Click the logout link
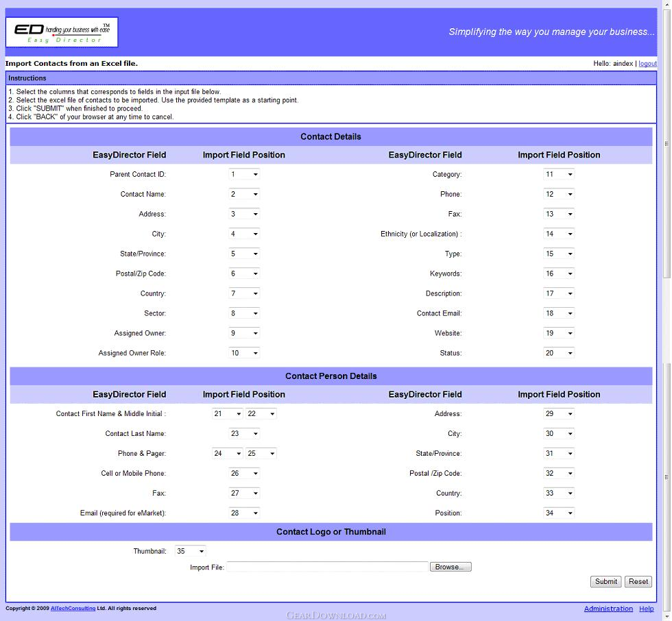Screen dimensions: 672x621 tap(647, 63)
